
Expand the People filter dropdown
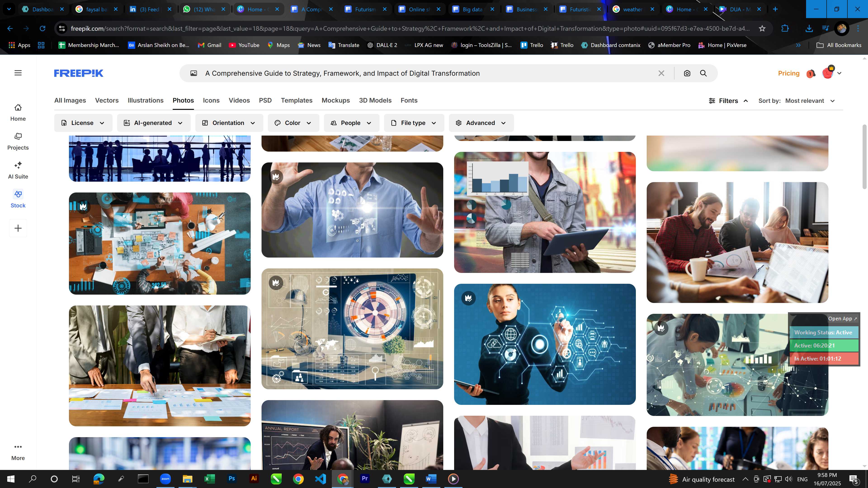351,123
